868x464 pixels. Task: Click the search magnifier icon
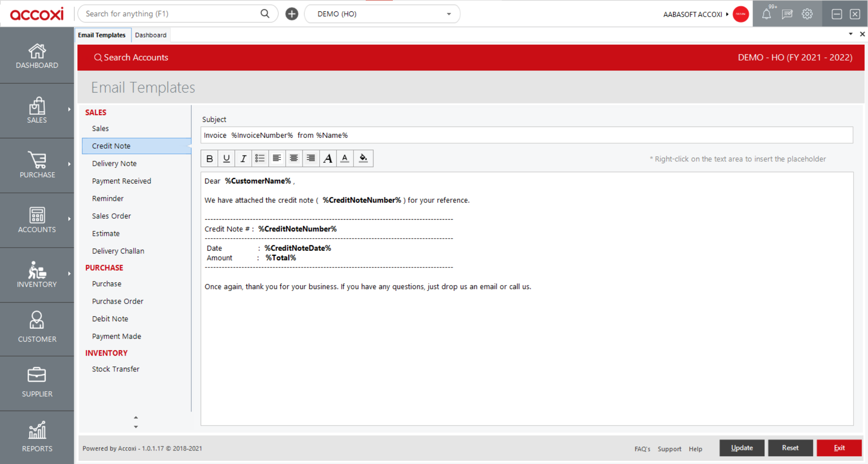click(x=265, y=14)
